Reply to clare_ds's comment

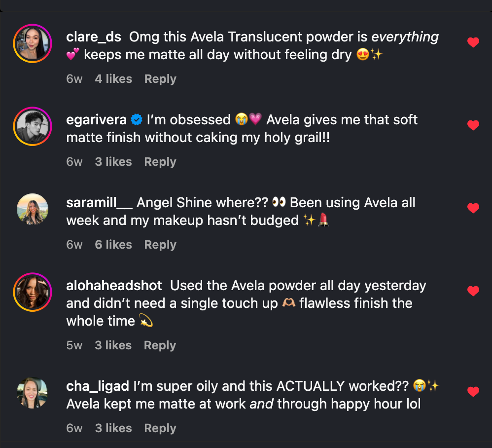160,78
